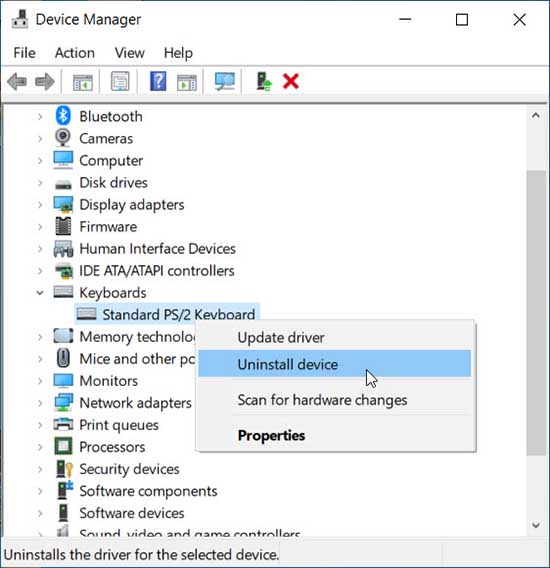Click the Back arrow toolbar icon
The image size is (550, 568).
point(17,81)
